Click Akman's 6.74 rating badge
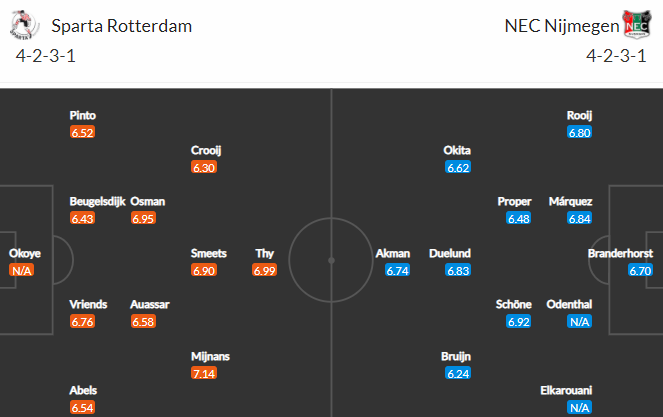 click(397, 270)
